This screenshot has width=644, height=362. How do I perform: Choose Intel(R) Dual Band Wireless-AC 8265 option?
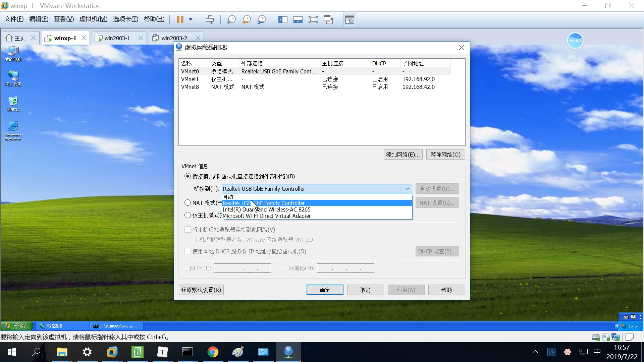coord(317,209)
